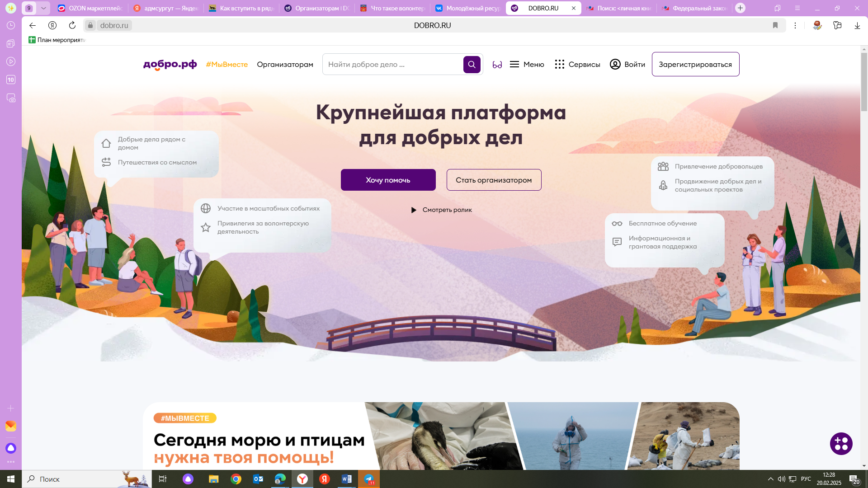Click the purple search magnifier button
The height and width of the screenshot is (488, 868).
point(472,64)
